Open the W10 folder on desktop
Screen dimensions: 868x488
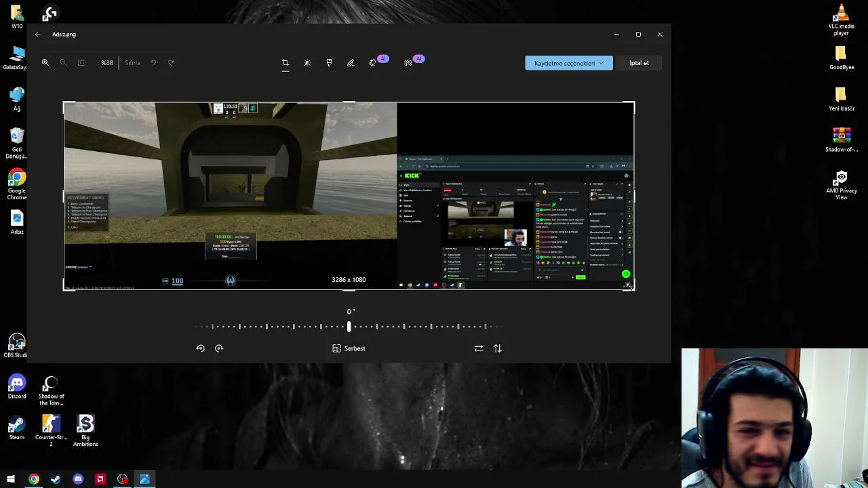(17, 17)
